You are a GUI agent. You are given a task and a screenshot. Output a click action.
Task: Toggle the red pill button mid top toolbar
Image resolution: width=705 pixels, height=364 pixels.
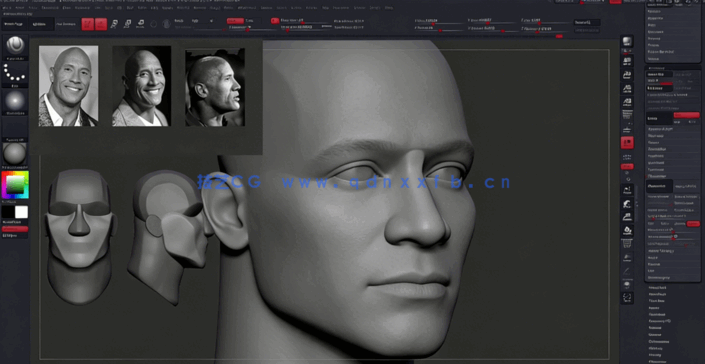235,21
